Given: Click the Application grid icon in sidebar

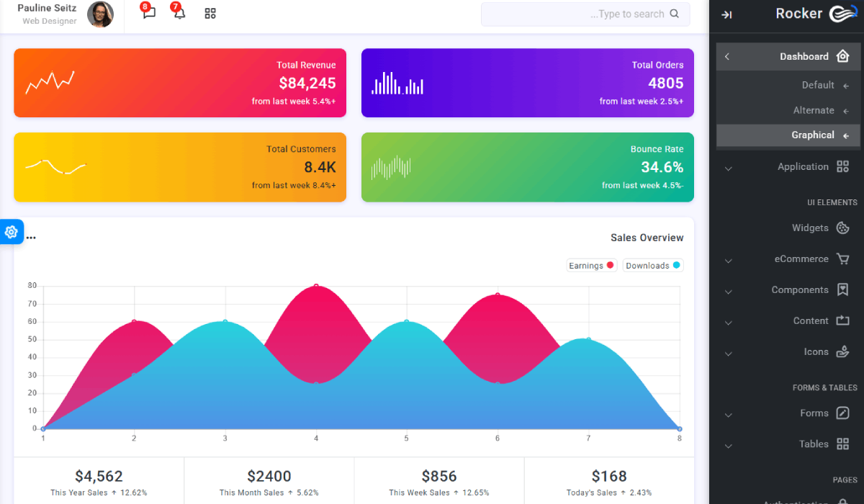Looking at the screenshot, I should (x=843, y=166).
